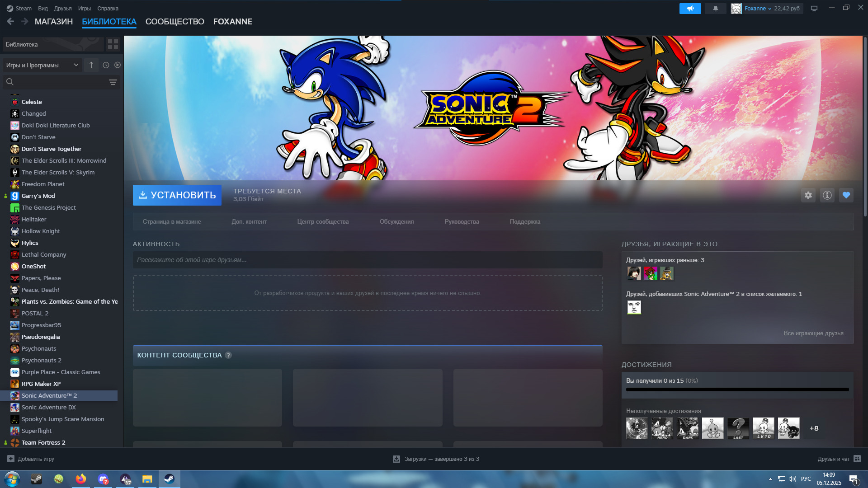
Task: Open game settings gear icon
Action: [x=808, y=195]
